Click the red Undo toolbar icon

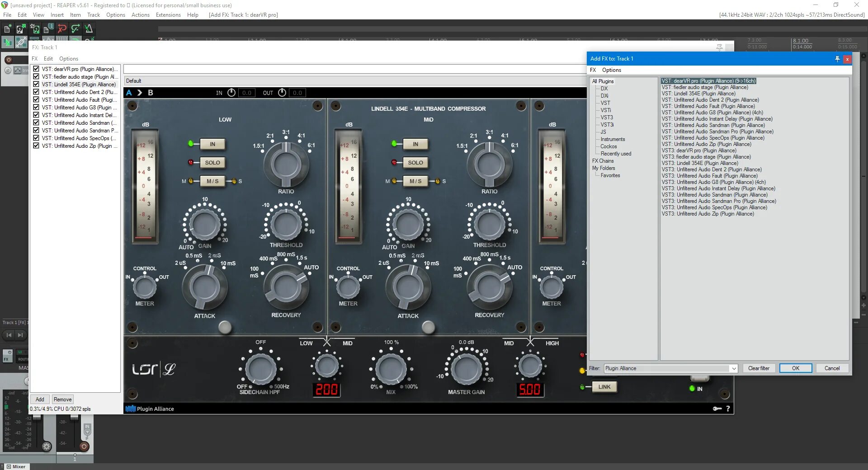coord(62,29)
